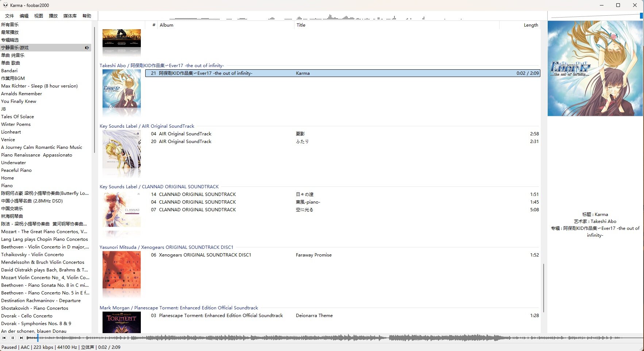This screenshot has height=351, width=644.
Task: Click the Ever17 album thumbnail in the playlist
Action: click(122, 89)
